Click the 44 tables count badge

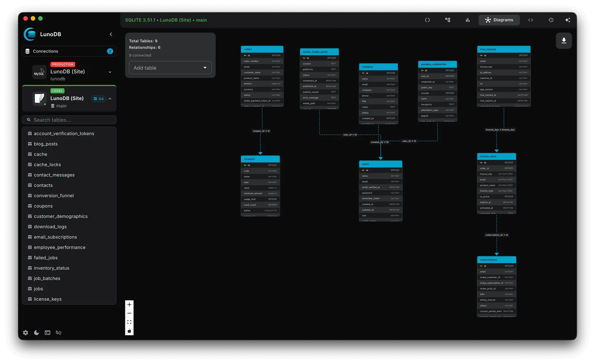98,99
